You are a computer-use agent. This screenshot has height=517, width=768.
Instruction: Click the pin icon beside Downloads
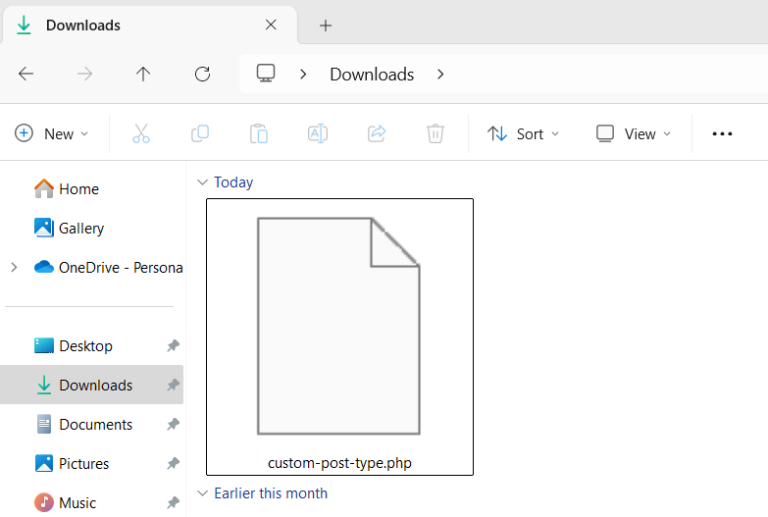tap(173, 385)
